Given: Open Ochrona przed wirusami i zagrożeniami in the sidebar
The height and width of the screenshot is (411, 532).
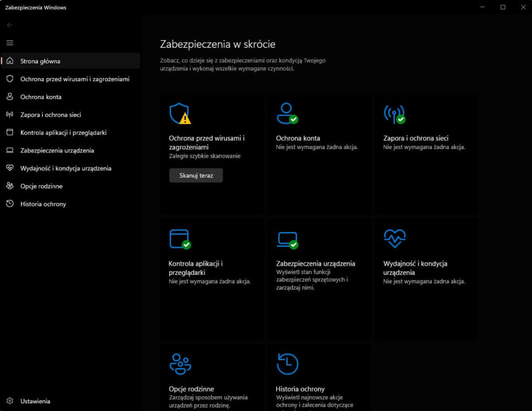Looking at the screenshot, I should coord(71,79).
